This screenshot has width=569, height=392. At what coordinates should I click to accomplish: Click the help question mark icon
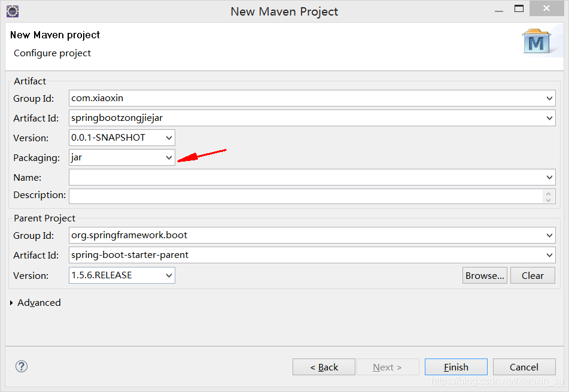pos(22,366)
